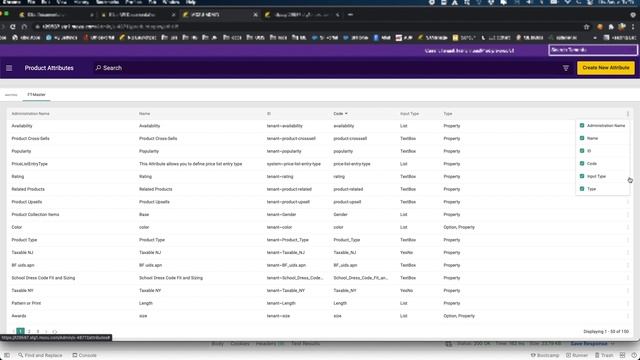Close the active browser tab
The image size is (640, 360).
tap(256, 15)
